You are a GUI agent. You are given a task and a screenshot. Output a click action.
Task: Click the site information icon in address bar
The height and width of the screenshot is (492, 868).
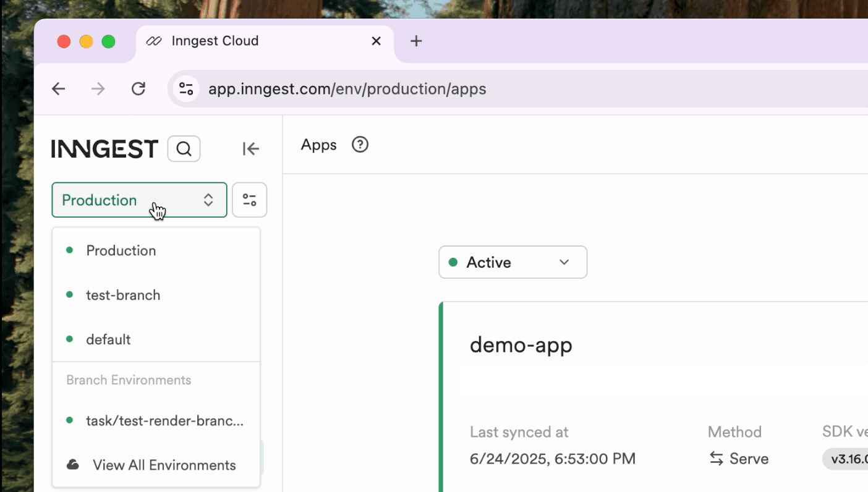186,88
